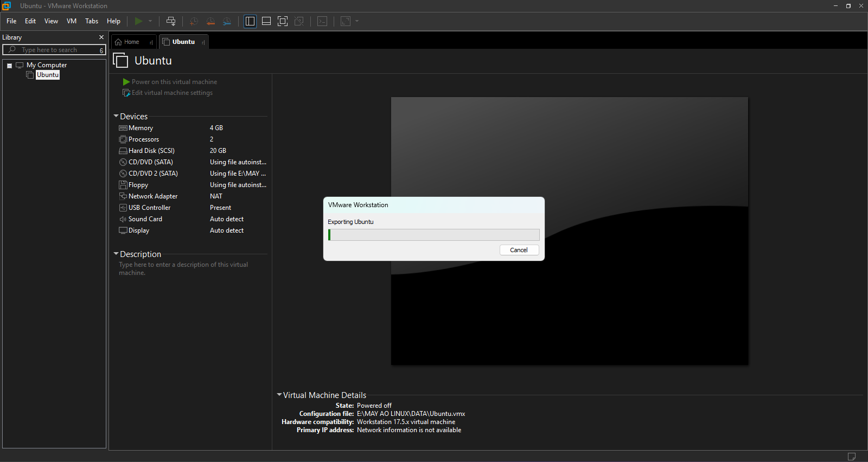Click the 'NAT' network adapter value
The width and height of the screenshot is (868, 462).
(x=216, y=196)
